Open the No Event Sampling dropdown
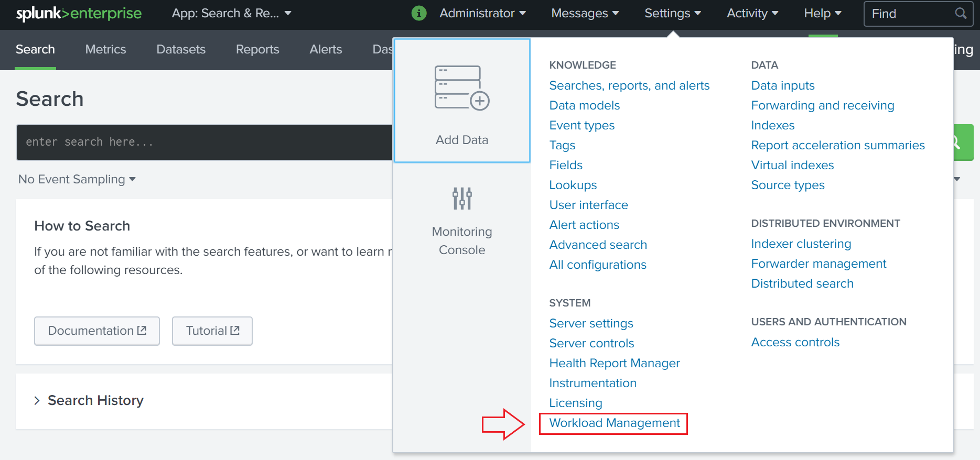Screen dimensions: 980x460 tap(77, 179)
